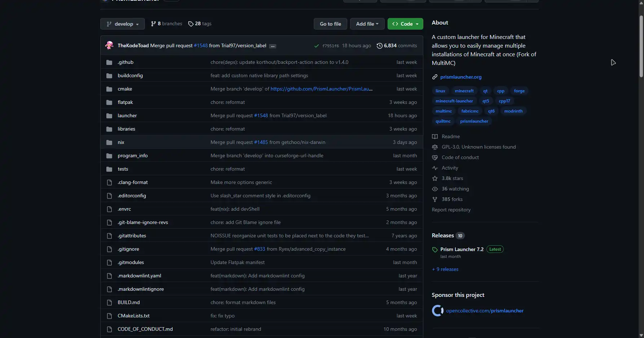
Task: Open the 6,834 commits history
Action: click(397, 45)
